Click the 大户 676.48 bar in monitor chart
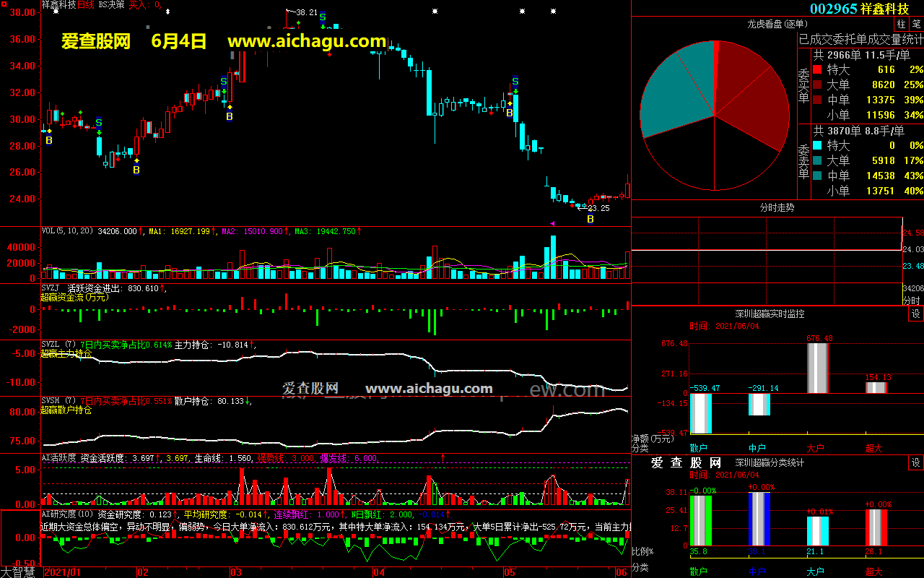 pyautogui.click(x=816, y=368)
